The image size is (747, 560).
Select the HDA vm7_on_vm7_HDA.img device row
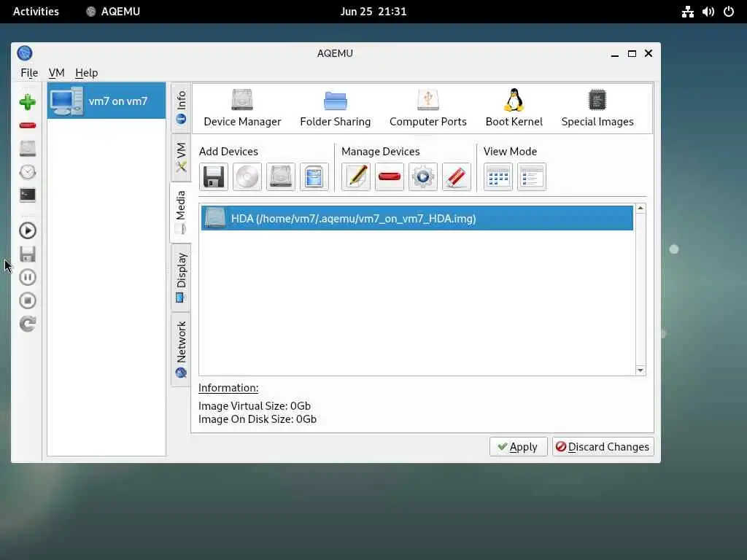tap(417, 218)
